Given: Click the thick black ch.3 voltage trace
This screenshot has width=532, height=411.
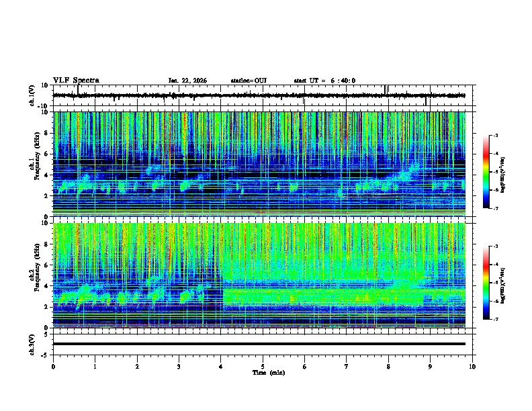Looking at the screenshot, I should 259,344.
